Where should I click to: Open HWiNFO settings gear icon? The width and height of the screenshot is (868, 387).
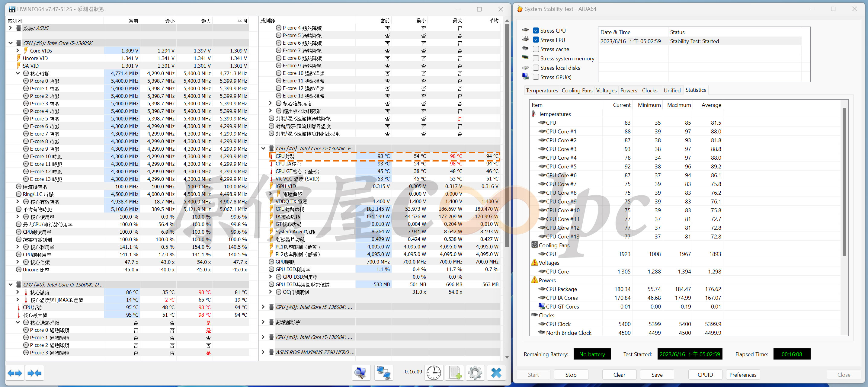click(x=476, y=373)
